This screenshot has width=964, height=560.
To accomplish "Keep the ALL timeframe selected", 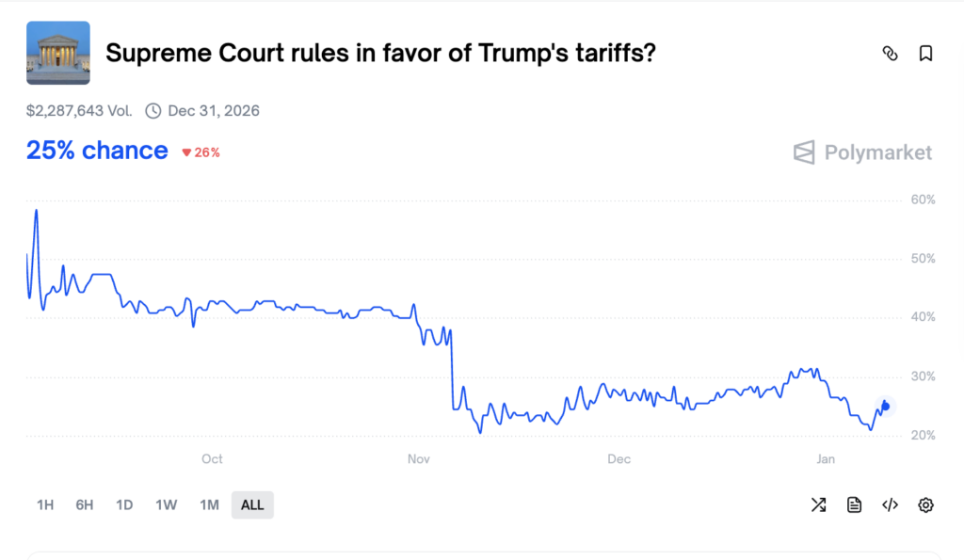I will (x=252, y=504).
